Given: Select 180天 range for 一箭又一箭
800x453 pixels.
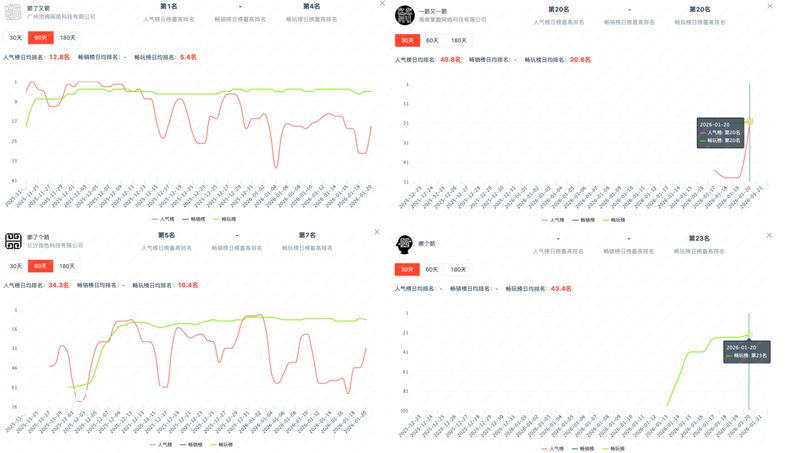Looking at the screenshot, I should click(x=458, y=41).
